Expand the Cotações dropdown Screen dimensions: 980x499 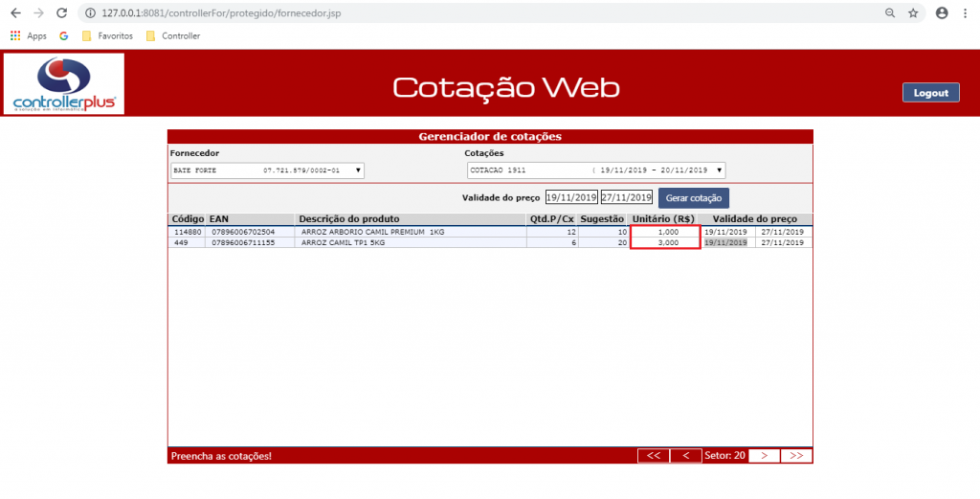(596, 170)
